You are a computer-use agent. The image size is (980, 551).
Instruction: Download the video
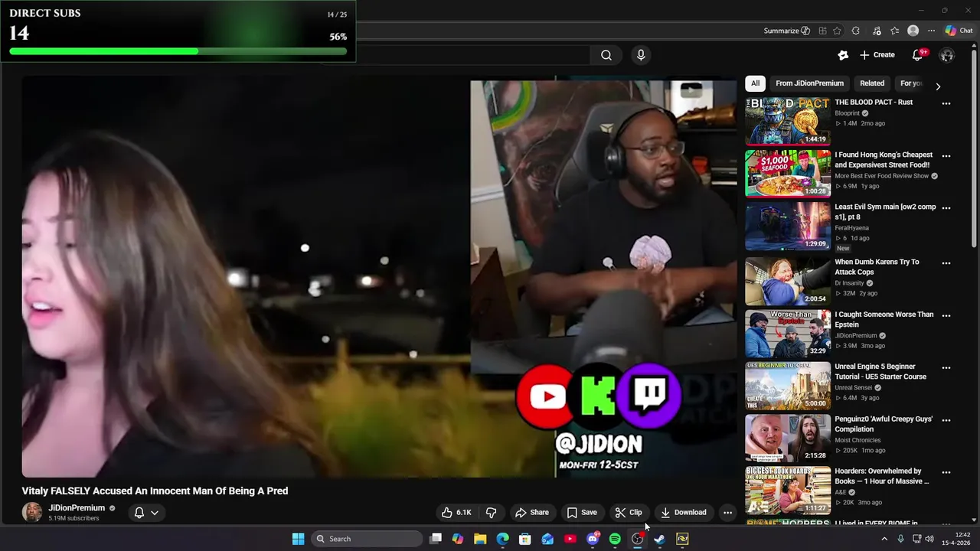[684, 513]
